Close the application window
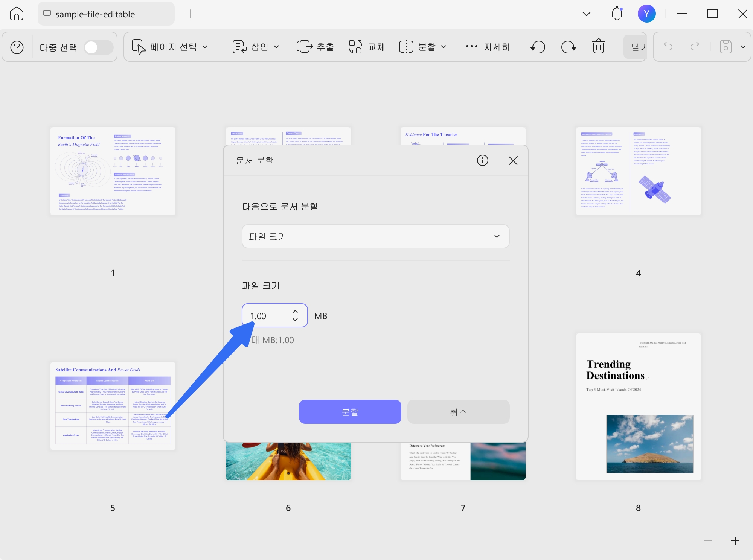Image resolution: width=753 pixels, height=560 pixels. tap(743, 14)
